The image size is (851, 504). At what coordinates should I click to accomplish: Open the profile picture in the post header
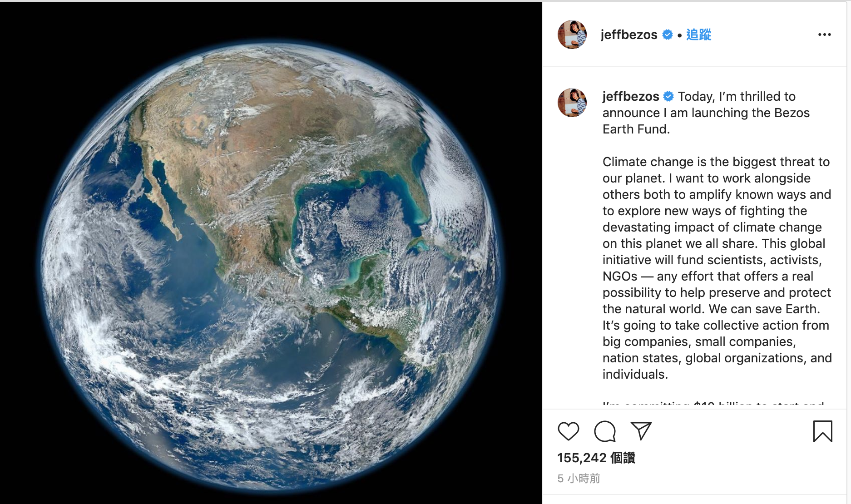[572, 35]
